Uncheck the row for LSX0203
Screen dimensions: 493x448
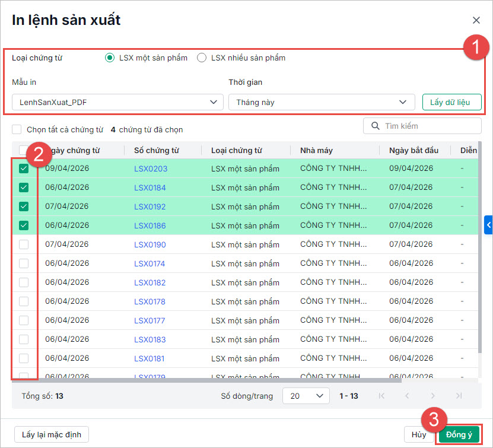(x=24, y=169)
